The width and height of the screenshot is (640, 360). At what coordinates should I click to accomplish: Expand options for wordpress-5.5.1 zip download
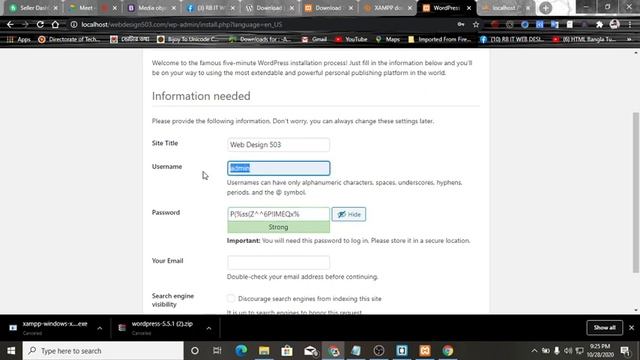coord(209,328)
